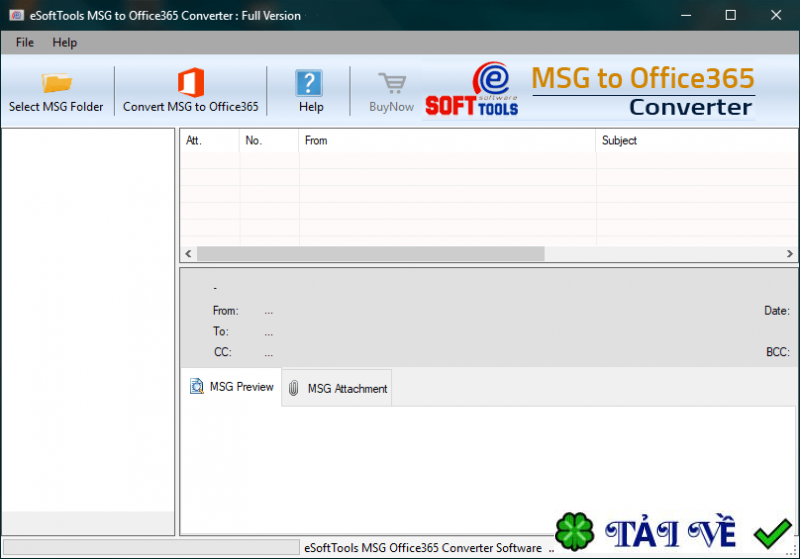Image resolution: width=800 pixels, height=559 pixels.
Task: Click the 'Select MSG Folder' label
Action: (56, 107)
